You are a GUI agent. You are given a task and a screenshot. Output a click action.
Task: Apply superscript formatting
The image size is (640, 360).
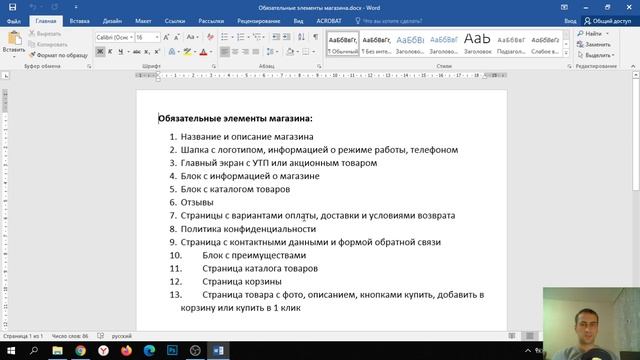click(x=157, y=52)
